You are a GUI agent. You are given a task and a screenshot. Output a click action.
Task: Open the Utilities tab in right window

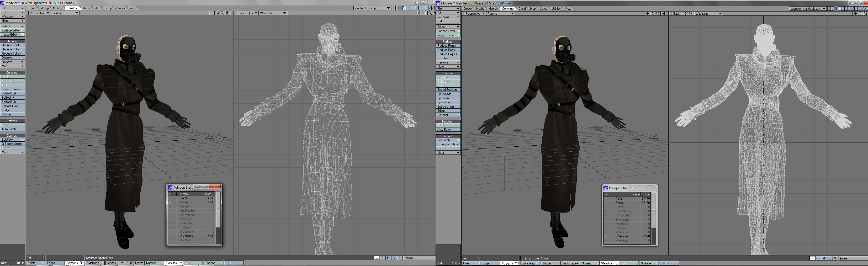tap(556, 9)
